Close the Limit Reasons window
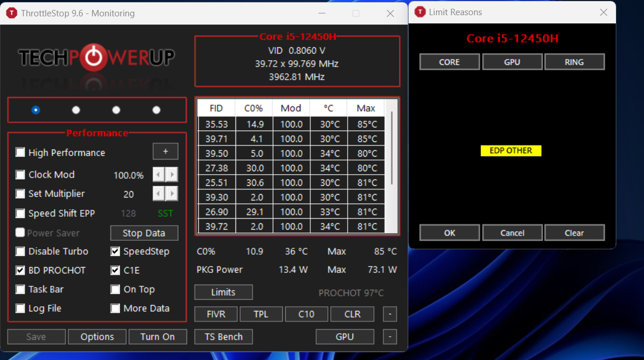The height and width of the screenshot is (360, 644). click(x=603, y=12)
